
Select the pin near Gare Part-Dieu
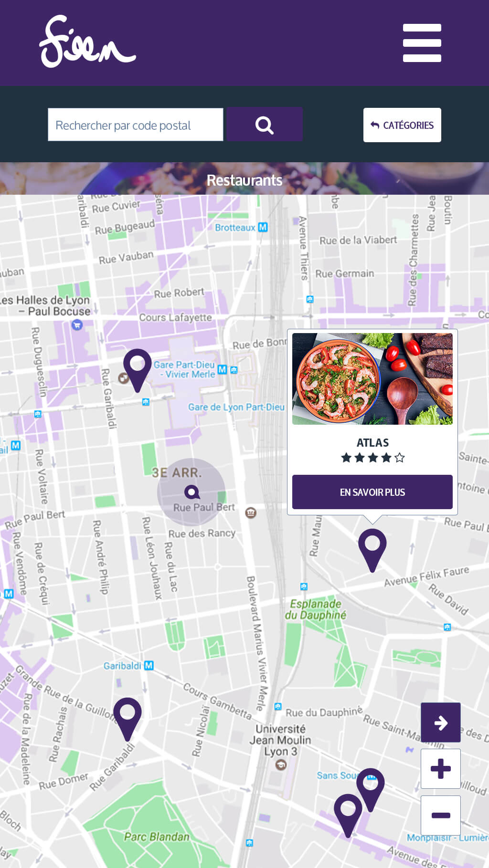[x=138, y=370]
